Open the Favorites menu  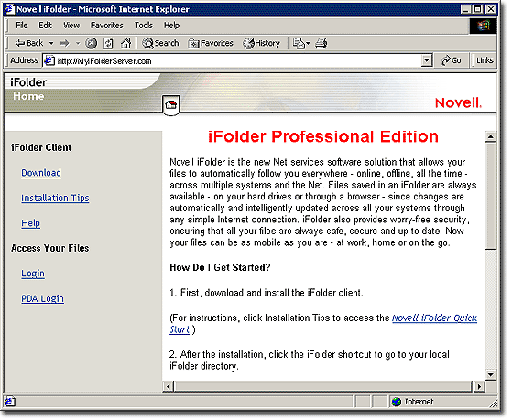[x=107, y=26]
